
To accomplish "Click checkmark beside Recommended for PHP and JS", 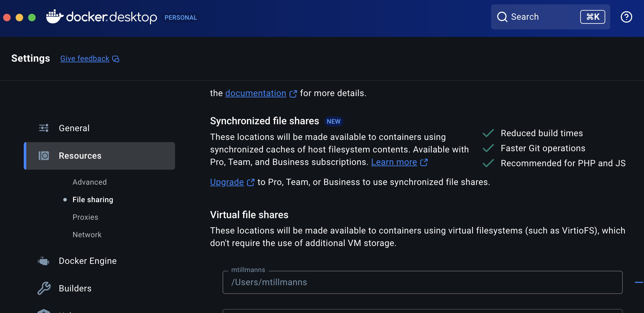I will pyautogui.click(x=488, y=163).
